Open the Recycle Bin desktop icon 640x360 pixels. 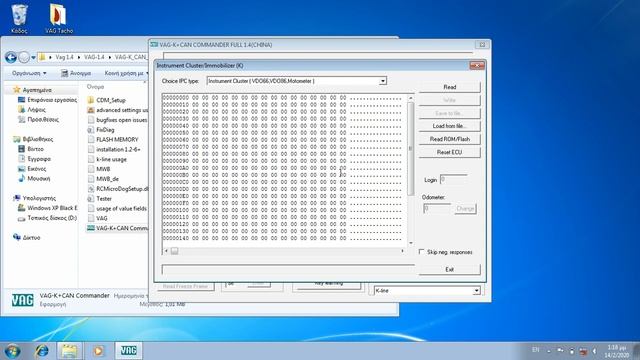pyautogui.click(x=19, y=19)
